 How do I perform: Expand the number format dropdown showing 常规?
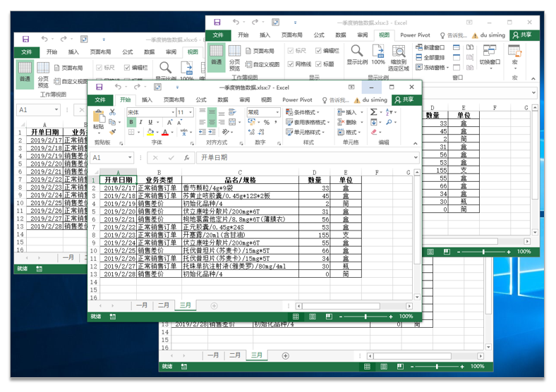click(277, 112)
